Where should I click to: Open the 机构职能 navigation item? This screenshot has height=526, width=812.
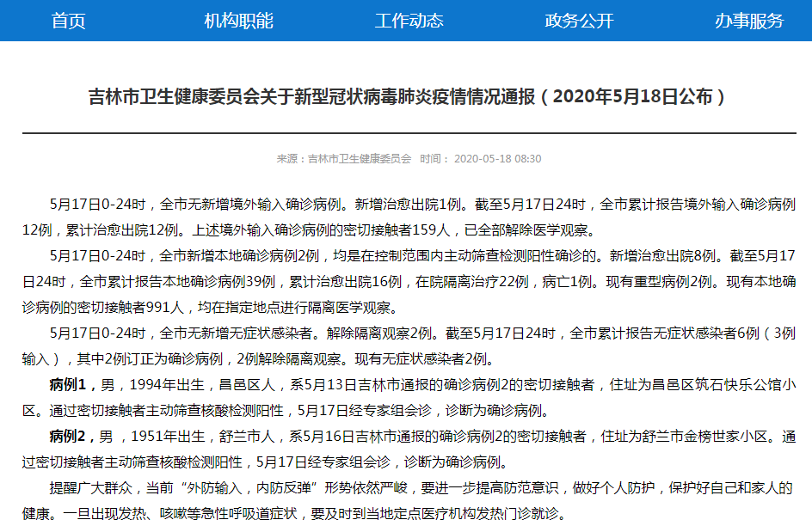pos(238,21)
